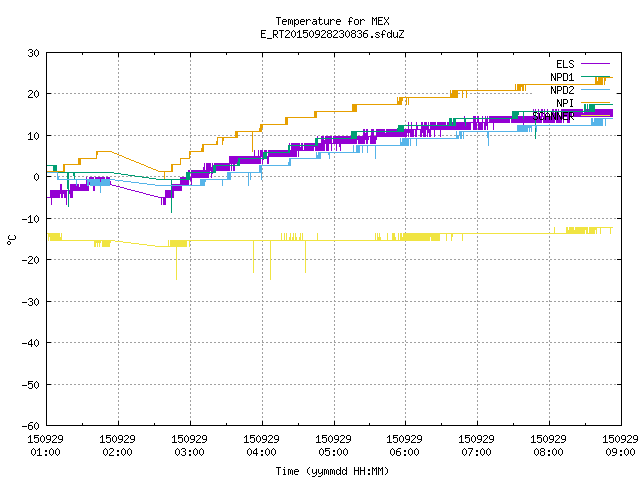Click the y-axis value -50
The width and height of the screenshot is (640, 480).
pos(31,384)
